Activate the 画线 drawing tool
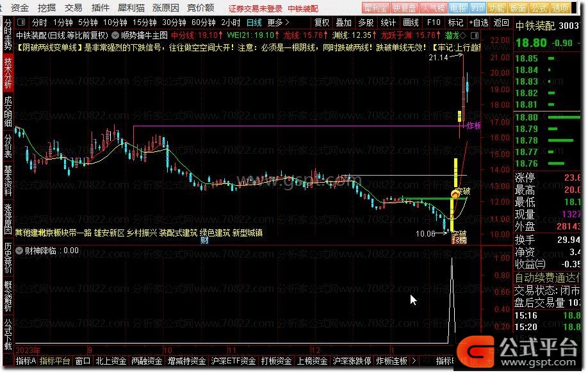 tap(411, 22)
